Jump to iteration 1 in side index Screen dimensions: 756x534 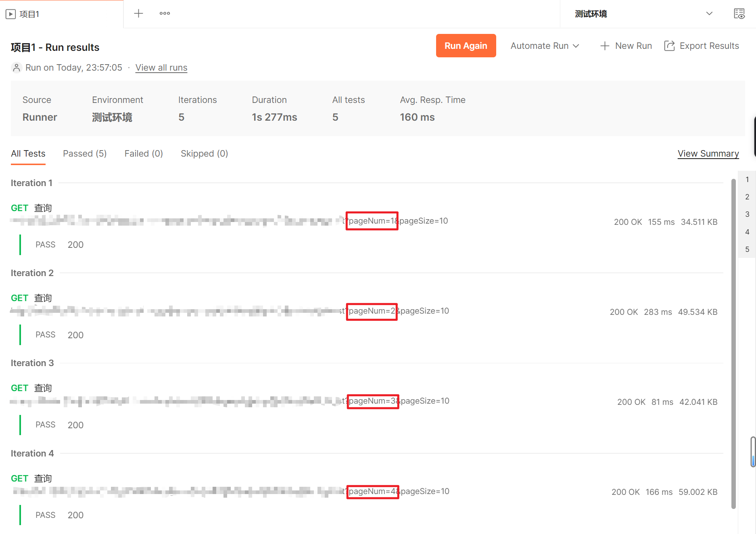[747, 179]
